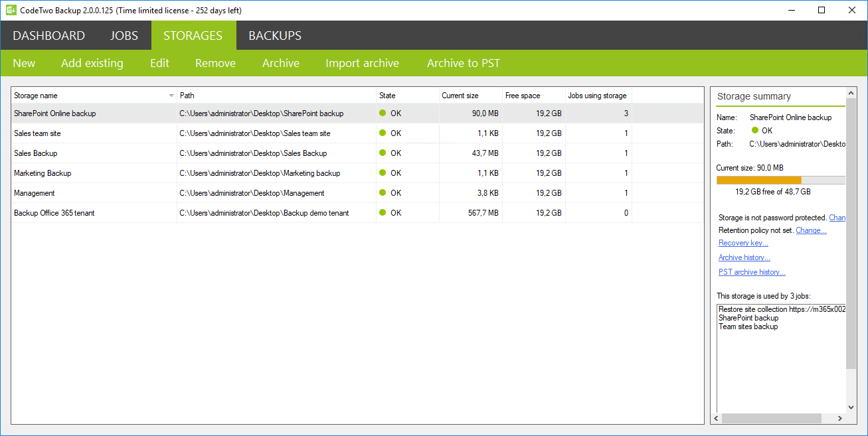This screenshot has height=436, width=868.
Task: Click the Storage summary panel heading
Action: (753, 97)
